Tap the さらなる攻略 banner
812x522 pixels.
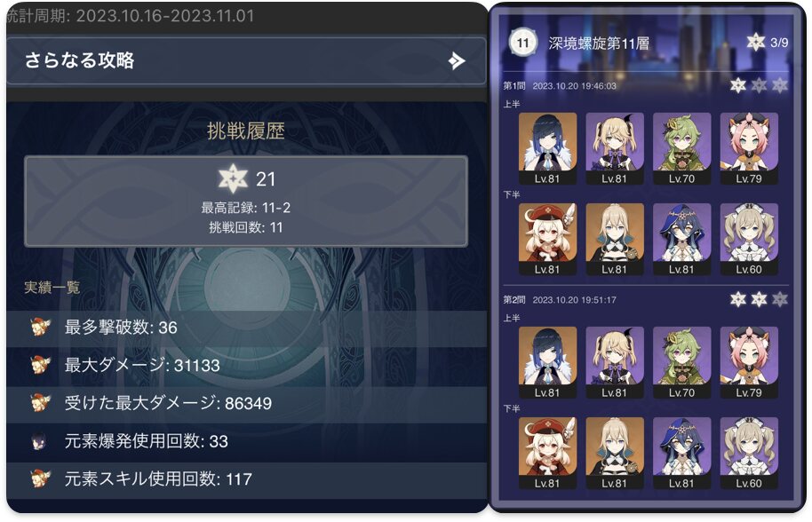point(246,60)
